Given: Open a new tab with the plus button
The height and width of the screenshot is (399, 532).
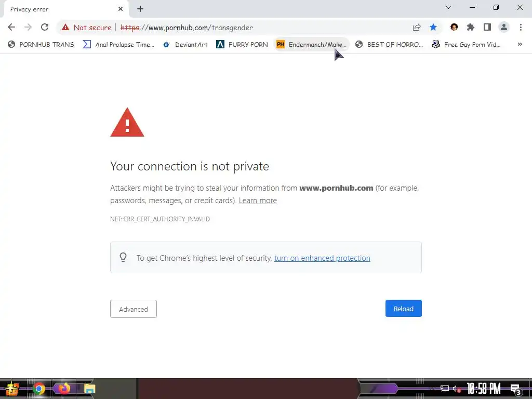Looking at the screenshot, I should tap(140, 9).
